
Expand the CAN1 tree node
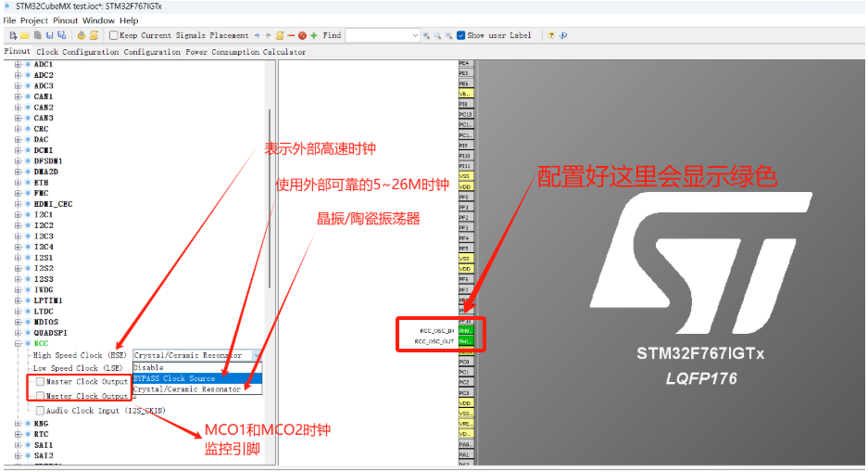tap(19, 96)
